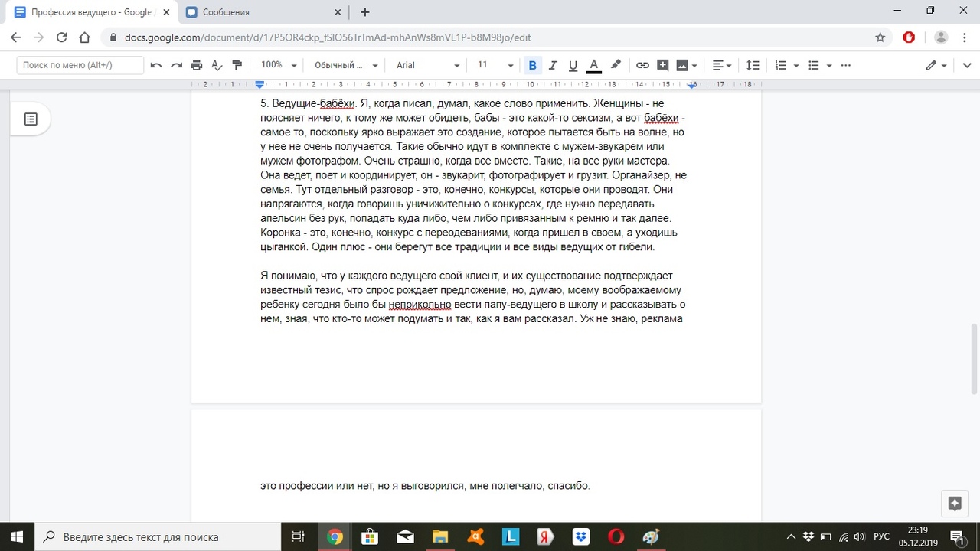Show the document outline
Screen dimensions: 980x551
[x=31, y=119]
